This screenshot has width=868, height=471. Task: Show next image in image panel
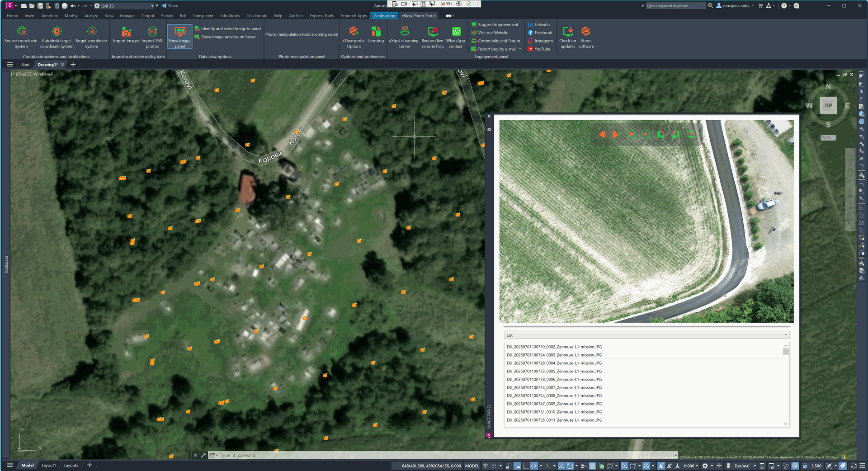[x=615, y=135]
